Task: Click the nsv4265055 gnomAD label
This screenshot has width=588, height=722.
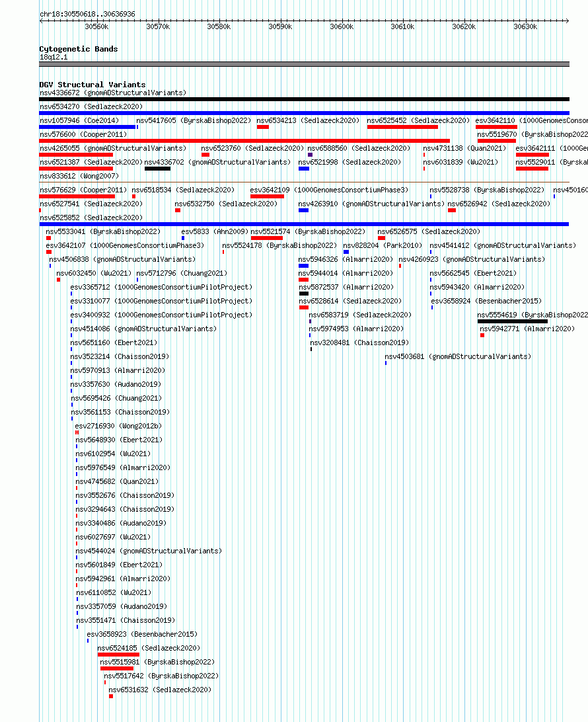Action: coord(113,148)
